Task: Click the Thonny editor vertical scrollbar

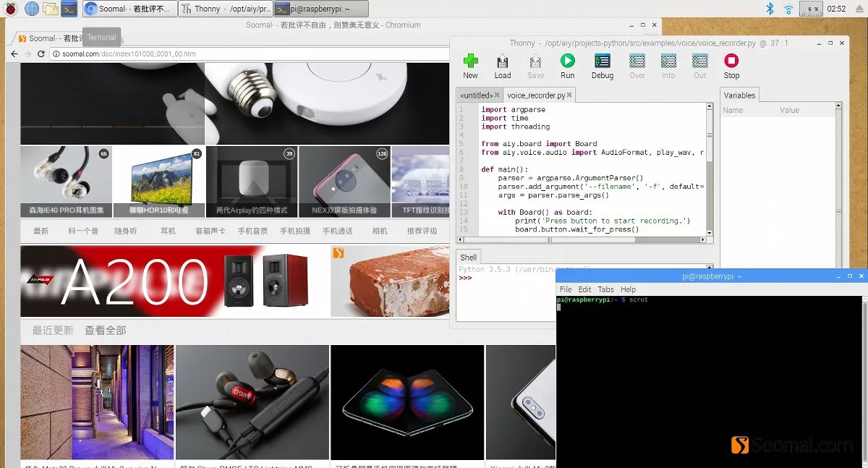Action: tap(710, 169)
